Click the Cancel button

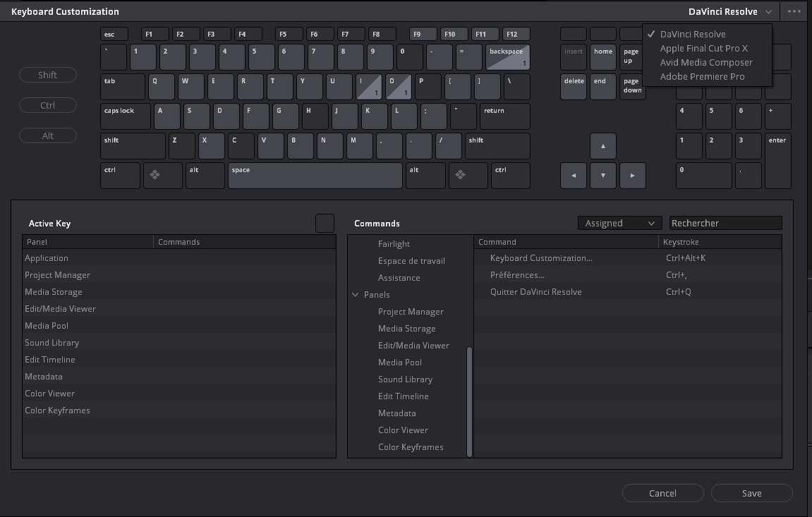tap(662, 493)
